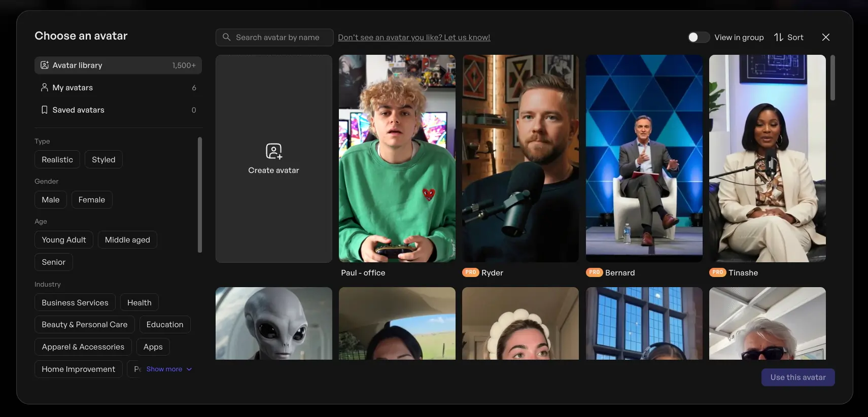Viewport: 868px width, 417px height.
Task: Select the Senior age filter
Action: (54, 262)
